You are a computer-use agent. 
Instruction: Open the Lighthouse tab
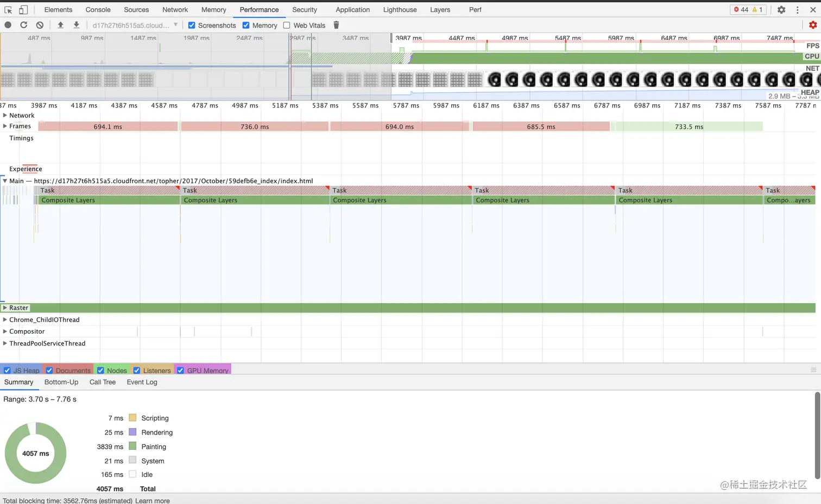400,10
